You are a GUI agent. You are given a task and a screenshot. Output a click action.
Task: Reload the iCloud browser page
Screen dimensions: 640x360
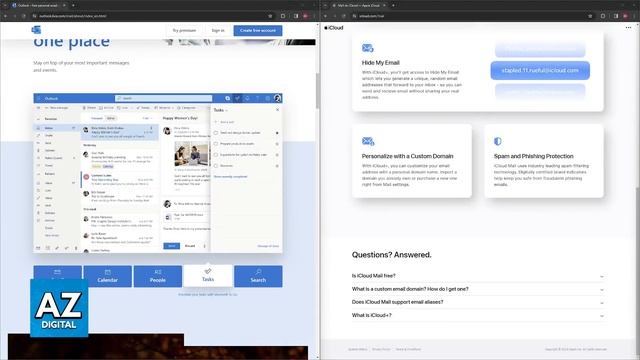[x=344, y=16]
